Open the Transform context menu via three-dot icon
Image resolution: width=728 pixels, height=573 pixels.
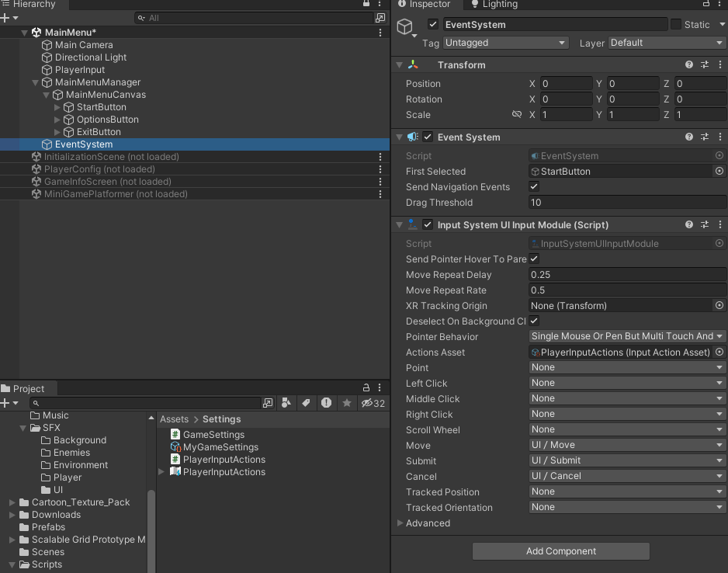[x=719, y=65]
